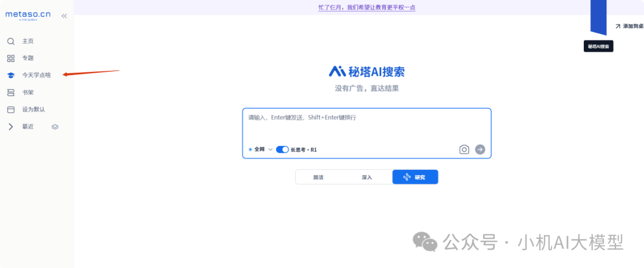Image resolution: width=644 pixels, height=268 pixels.
Task: Click the blue bookmark ribbon at top right
Action: (599, 17)
